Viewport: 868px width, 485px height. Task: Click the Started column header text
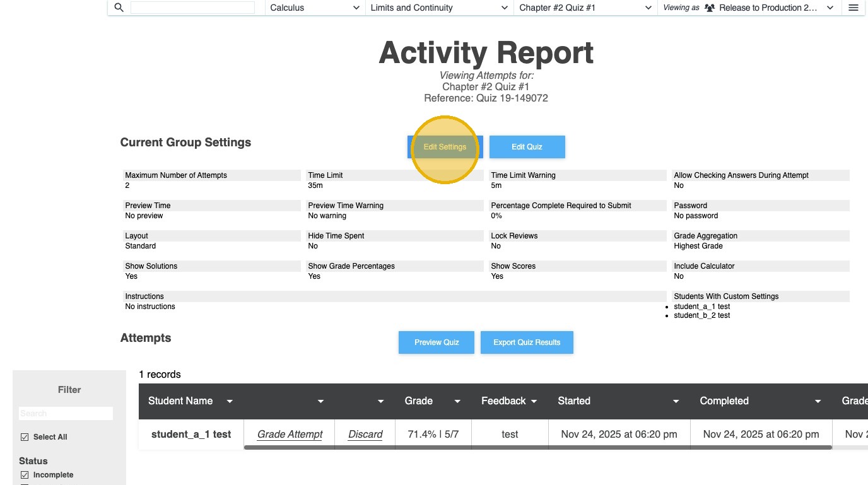click(574, 401)
